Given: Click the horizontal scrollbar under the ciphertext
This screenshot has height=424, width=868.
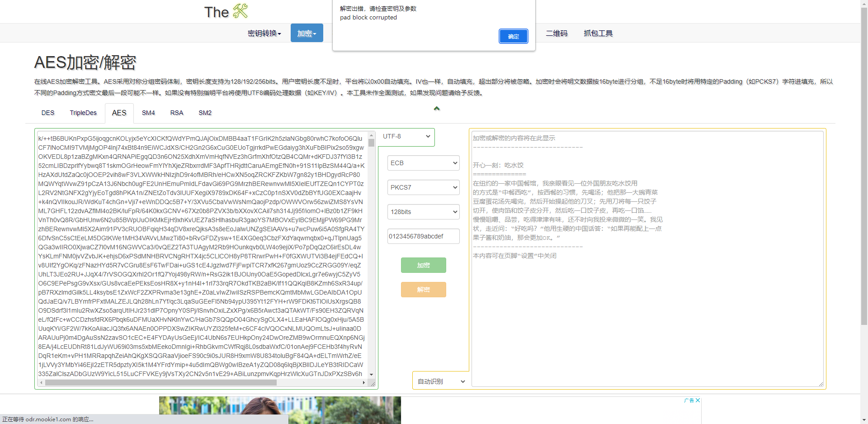Looking at the screenshot, I should click(158, 382).
